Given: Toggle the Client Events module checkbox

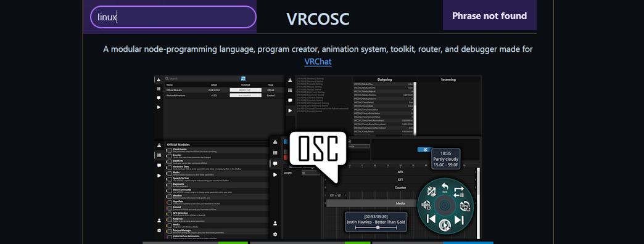Looking at the screenshot, I should coord(170,150).
